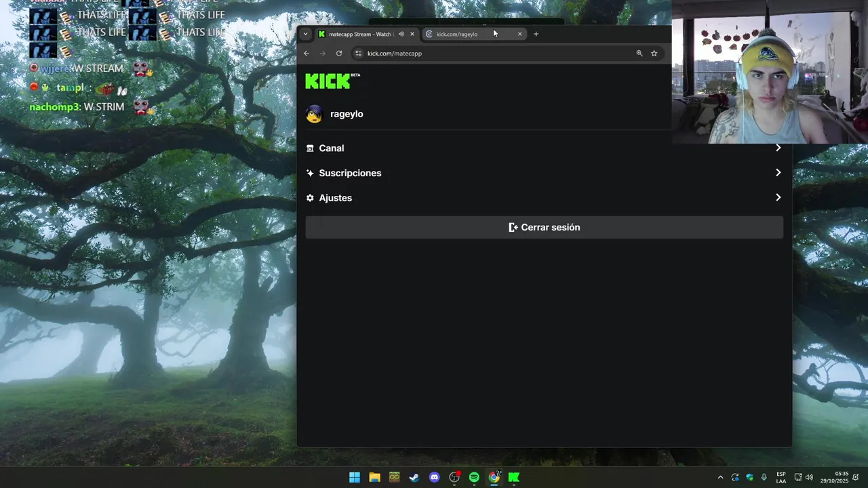Click the sync tray icon
This screenshot has height=488, width=868.
[x=735, y=477]
